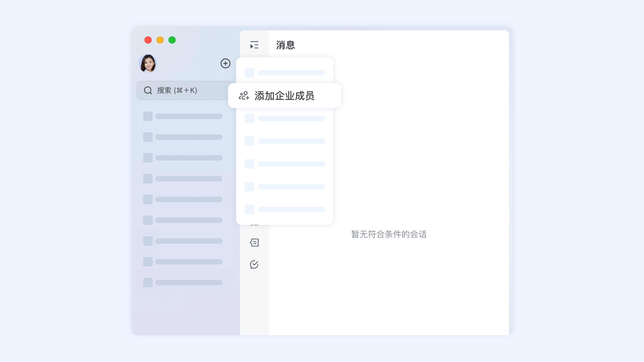Choose 添加企业成员 from the popup menu
The height and width of the screenshot is (362, 644).
(285, 95)
